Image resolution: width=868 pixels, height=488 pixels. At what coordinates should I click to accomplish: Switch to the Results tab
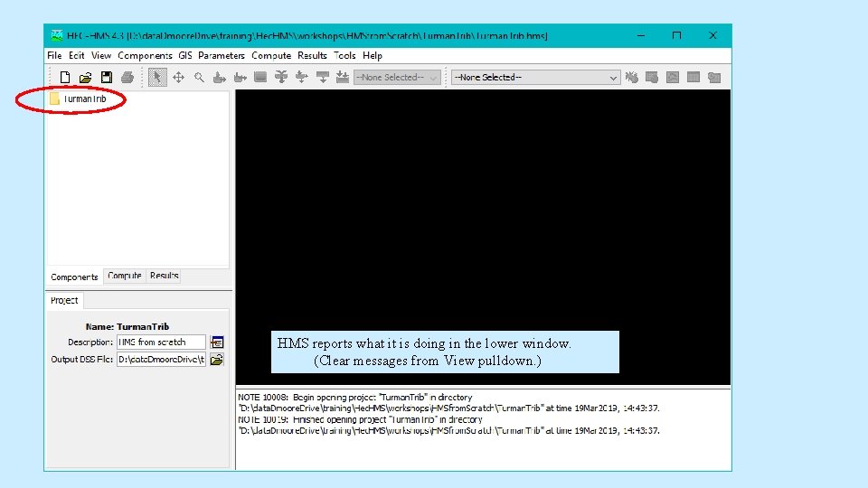(x=164, y=276)
